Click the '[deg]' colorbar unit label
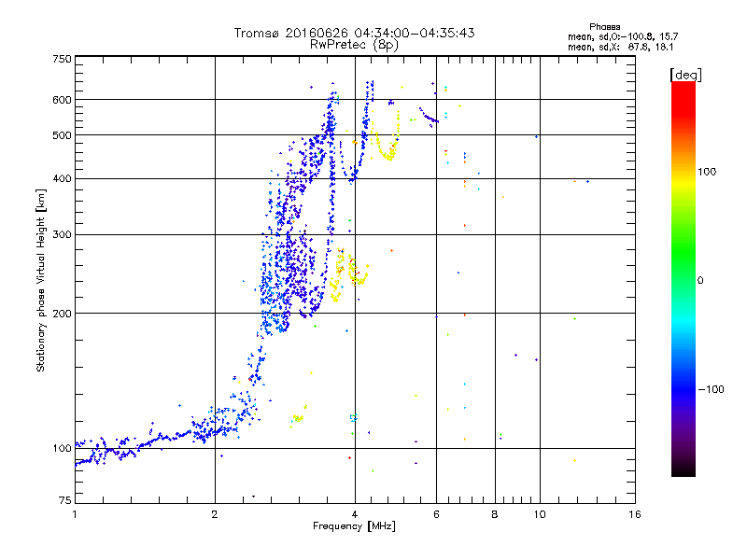Screen dimensions: 747x560 [x=685, y=75]
